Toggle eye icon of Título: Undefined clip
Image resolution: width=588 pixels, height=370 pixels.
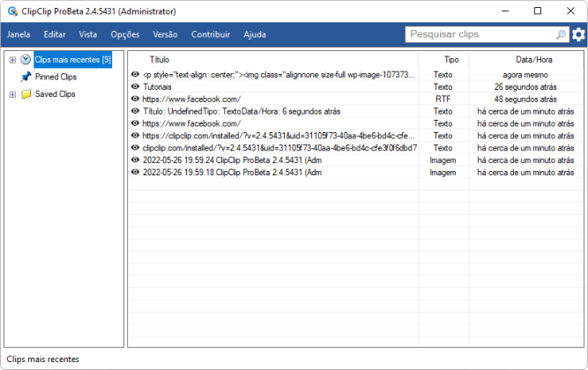pyautogui.click(x=135, y=111)
